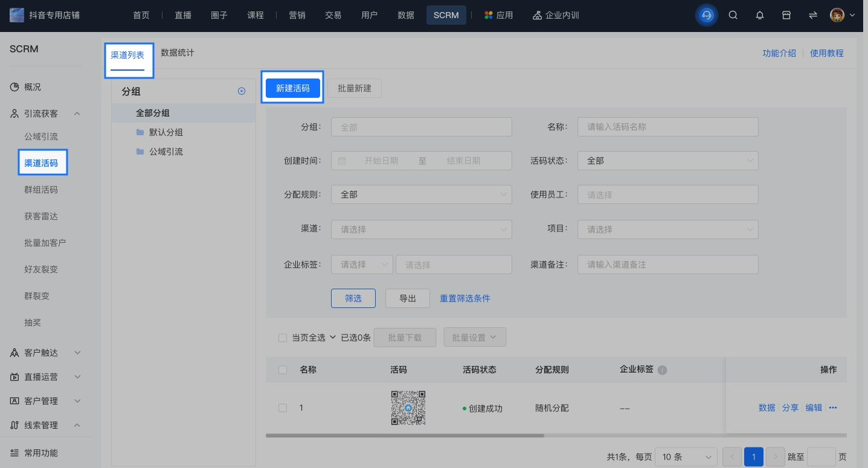The width and height of the screenshot is (868, 468).
Task: Click the 默认分组 folder icon
Action: click(140, 132)
